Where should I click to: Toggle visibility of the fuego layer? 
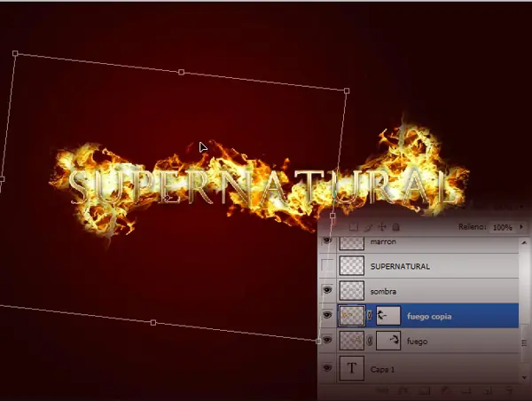pos(327,340)
